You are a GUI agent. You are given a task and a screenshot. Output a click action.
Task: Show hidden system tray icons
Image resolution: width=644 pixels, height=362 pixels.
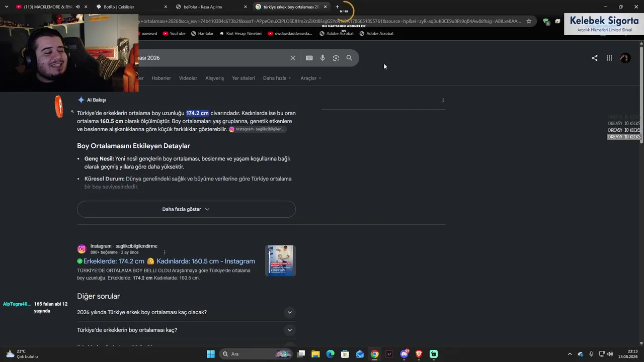click(x=570, y=354)
